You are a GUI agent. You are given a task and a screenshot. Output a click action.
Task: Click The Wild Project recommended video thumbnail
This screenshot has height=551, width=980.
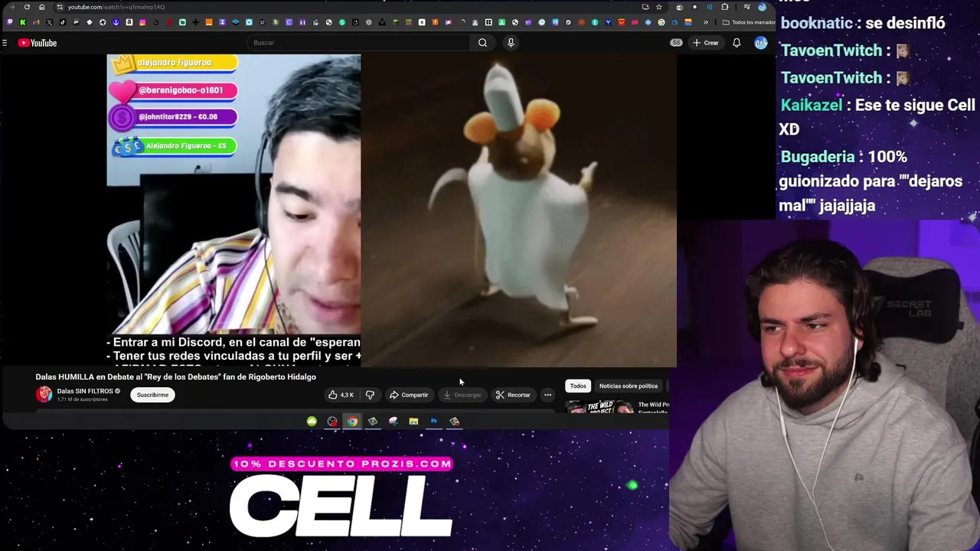click(601, 406)
